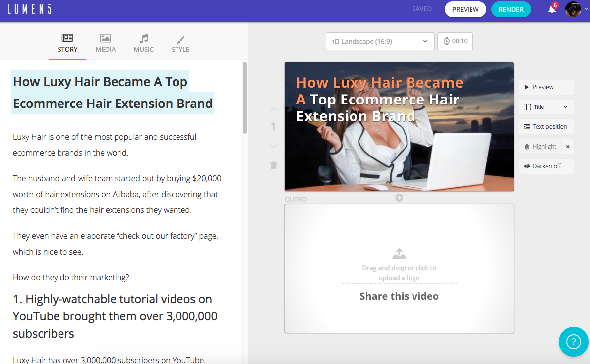The width and height of the screenshot is (590, 364).
Task: Click paragraph starting 'The husband-and-wife team'
Action: [x=117, y=194]
